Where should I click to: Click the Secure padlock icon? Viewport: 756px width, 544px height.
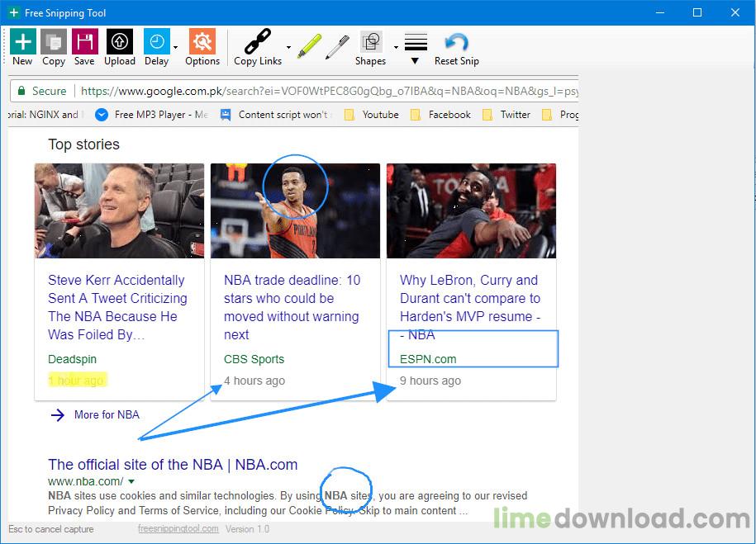(x=21, y=91)
